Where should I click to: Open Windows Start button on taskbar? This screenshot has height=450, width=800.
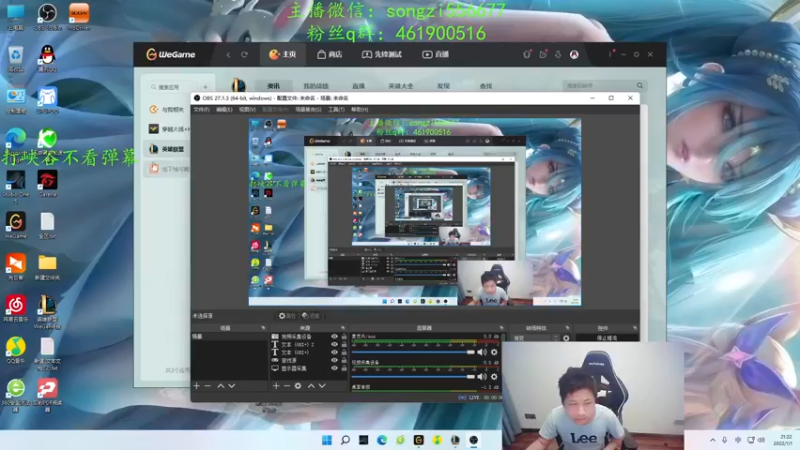coord(327,440)
